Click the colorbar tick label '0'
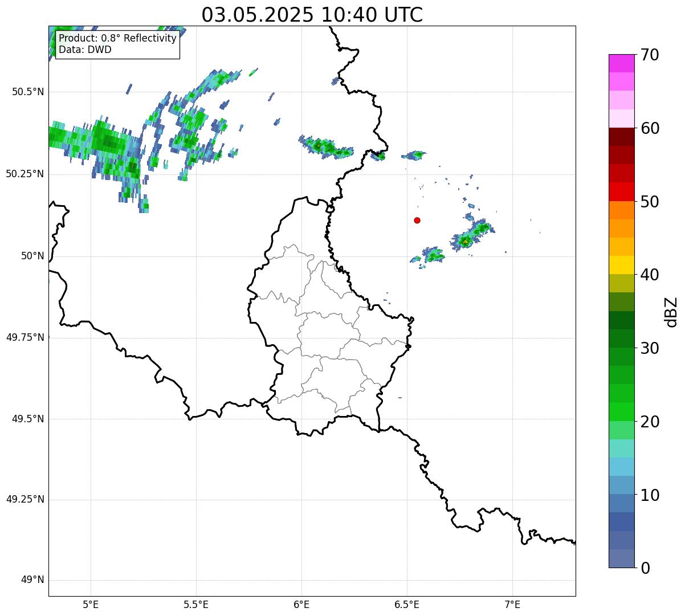Viewport: 685px width, 616px height. [645, 568]
